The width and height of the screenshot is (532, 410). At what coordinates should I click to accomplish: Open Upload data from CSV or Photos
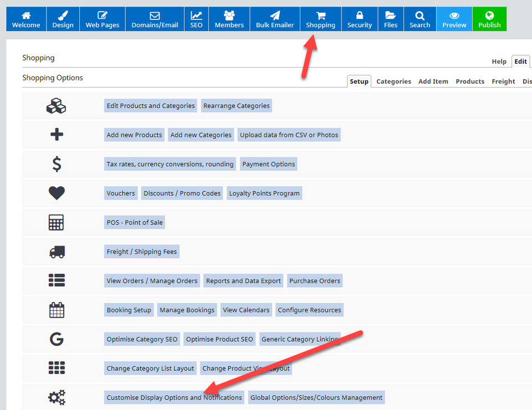tap(289, 135)
